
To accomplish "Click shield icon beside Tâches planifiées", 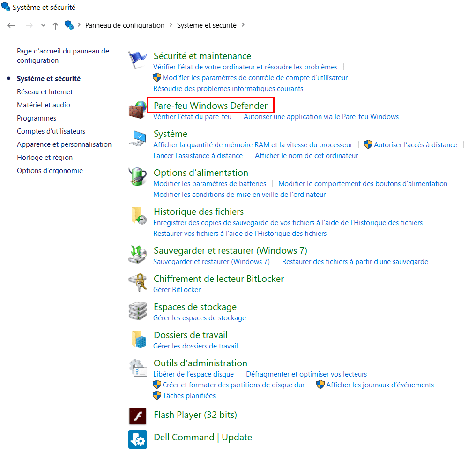I will [x=157, y=395].
